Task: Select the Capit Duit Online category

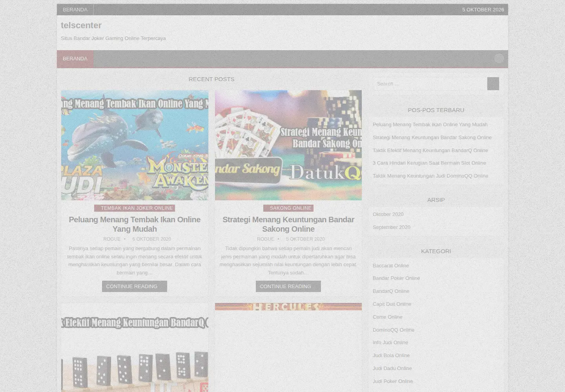Action: (392, 304)
